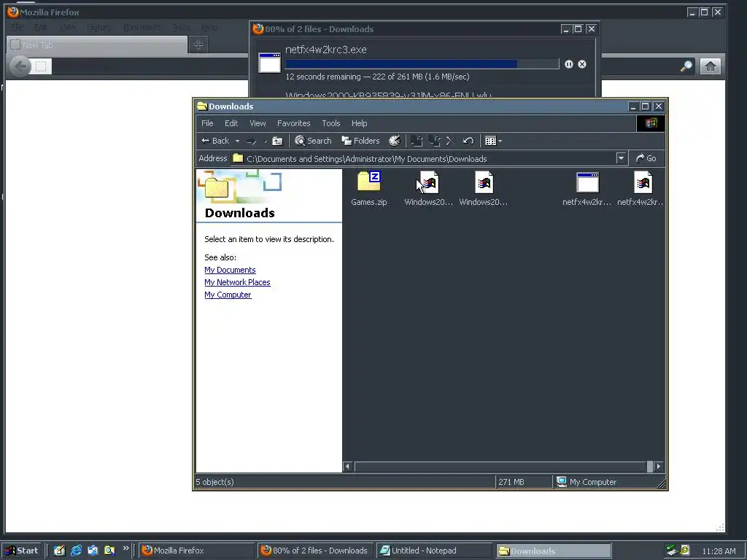Open Explorer's File menu
This screenshot has width=747, height=560.
(207, 123)
